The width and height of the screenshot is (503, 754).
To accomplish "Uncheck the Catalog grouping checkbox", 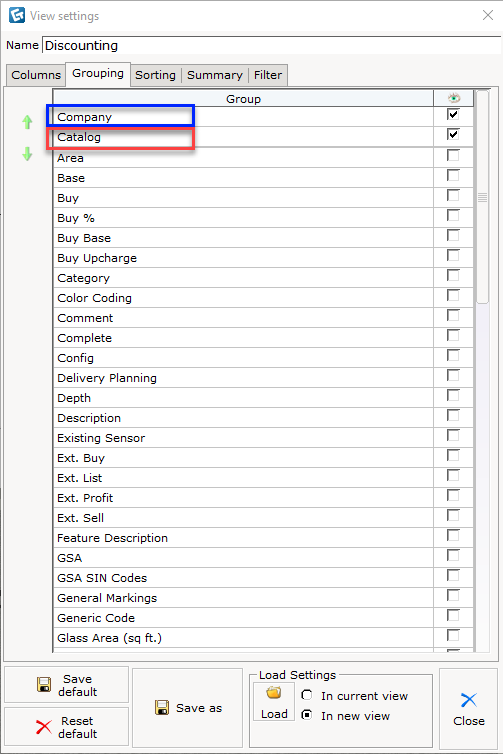I will (x=453, y=134).
